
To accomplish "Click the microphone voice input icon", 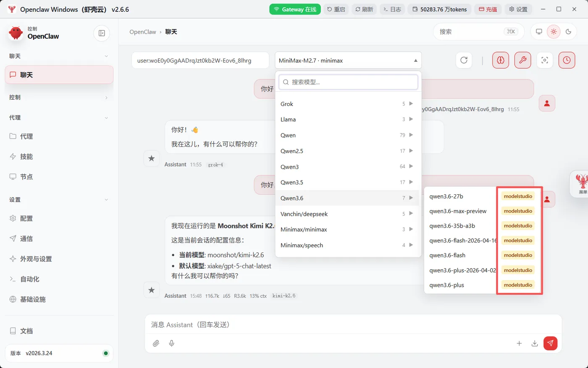I will pos(171,343).
